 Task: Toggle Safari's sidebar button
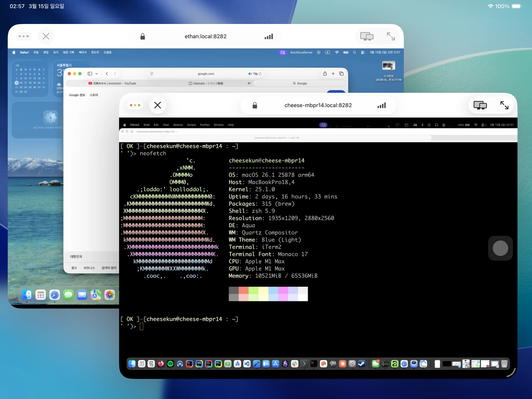coord(90,74)
